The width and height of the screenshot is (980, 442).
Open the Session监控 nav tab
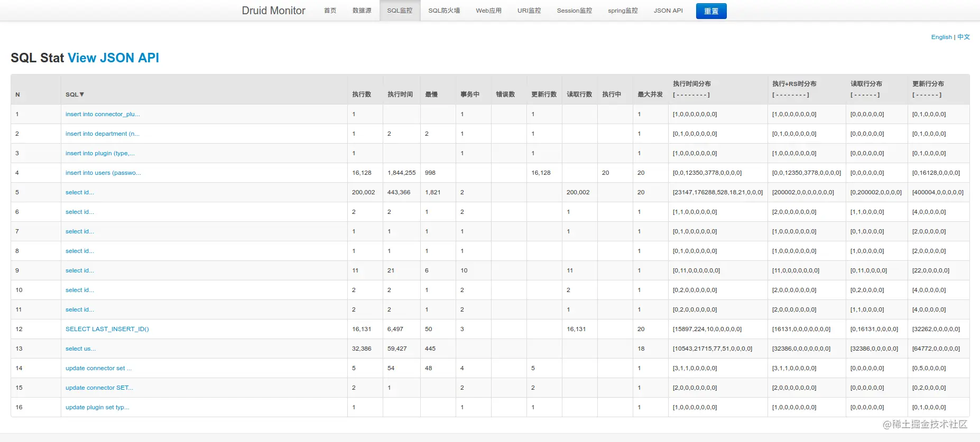click(x=575, y=11)
